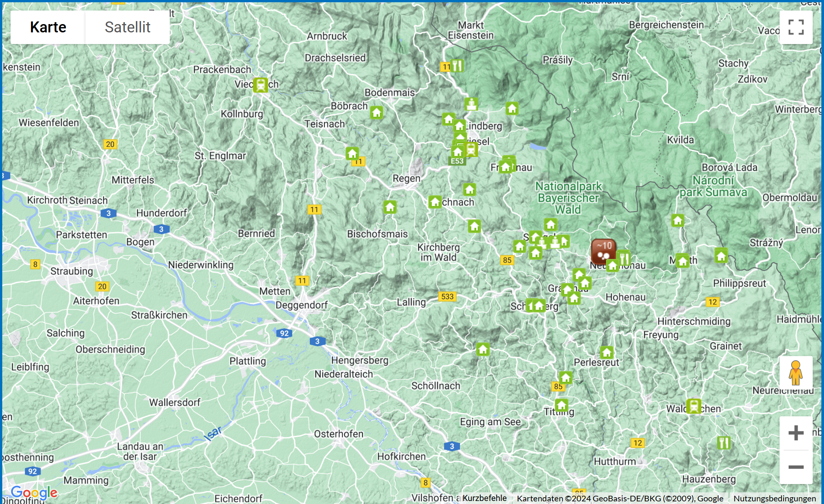The width and height of the screenshot is (824, 504).
Task: Click the E53 road shield near Zwiesel
Action: tap(457, 161)
